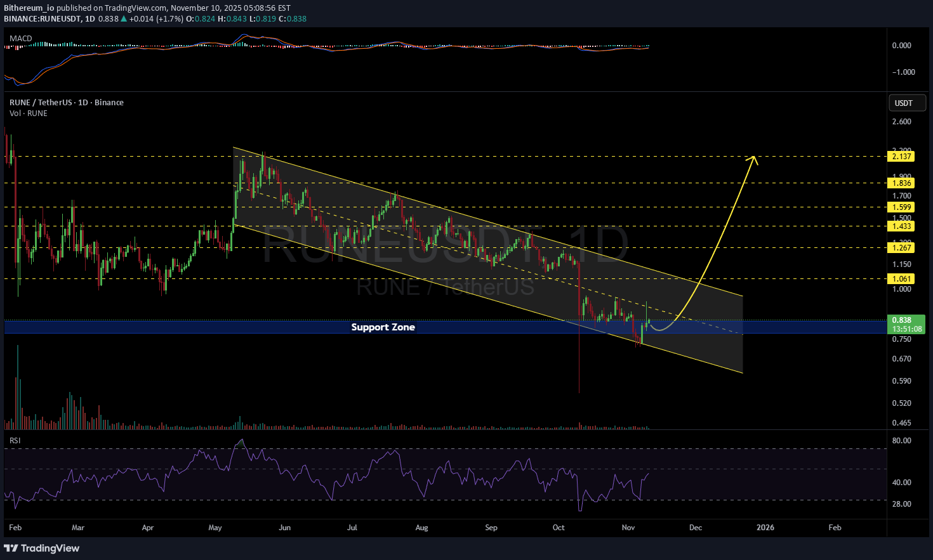Click the BINANCE:RUNEUSDT symbol text
The image size is (933, 560).
[42, 19]
